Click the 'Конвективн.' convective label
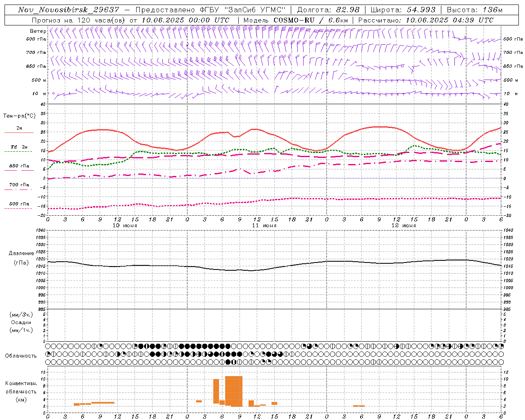525x420 pixels. tap(21, 383)
